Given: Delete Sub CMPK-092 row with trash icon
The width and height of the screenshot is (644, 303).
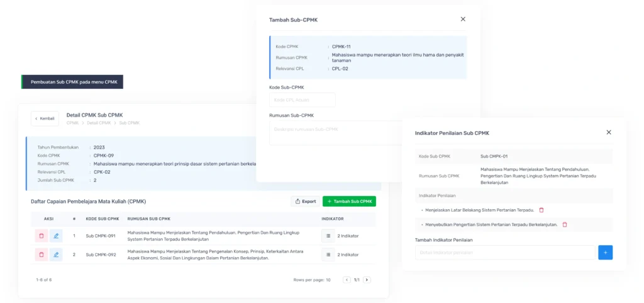Looking at the screenshot, I should pyautogui.click(x=41, y=254).
